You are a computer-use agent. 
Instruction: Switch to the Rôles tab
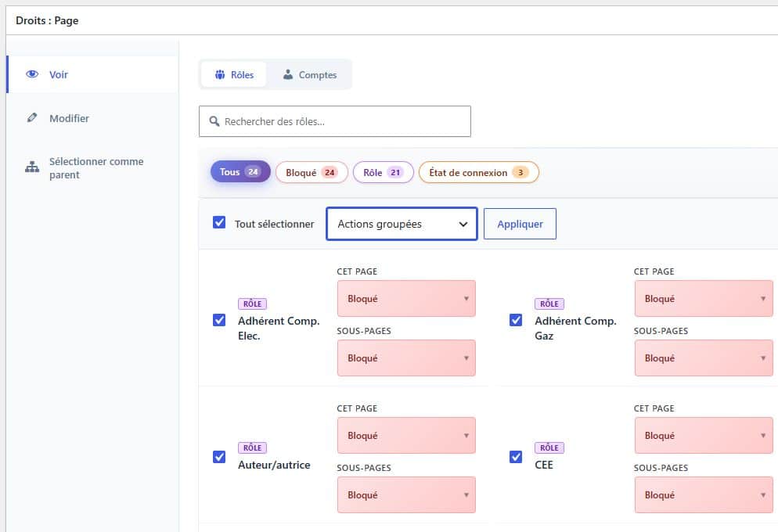(234, 75)
